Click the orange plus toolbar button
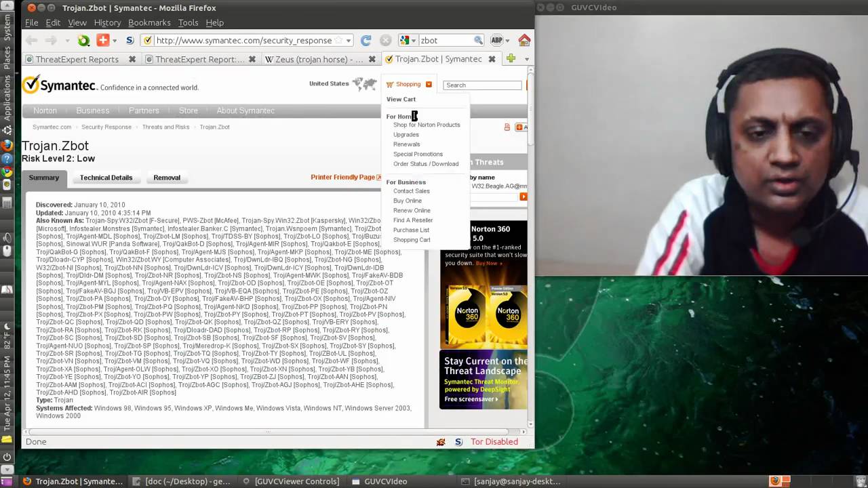Viewport: 868px width, 488px height. point(102,41)
